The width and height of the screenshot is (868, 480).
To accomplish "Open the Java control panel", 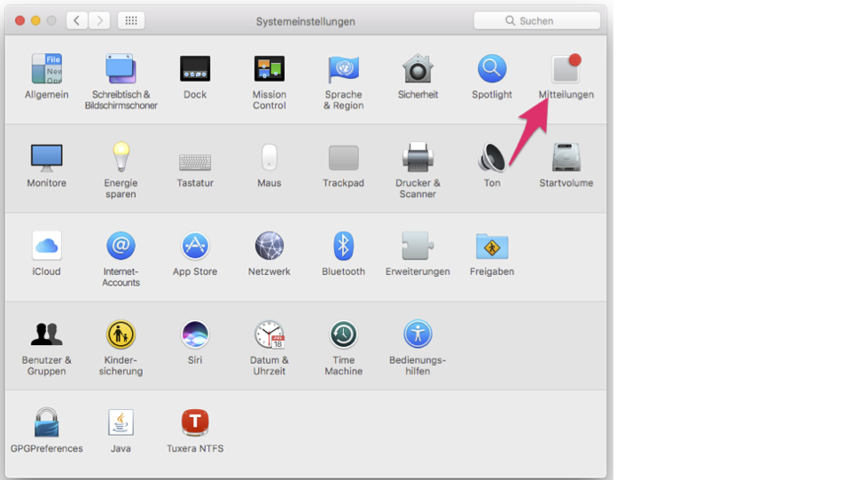I will (x=121, y=422).
